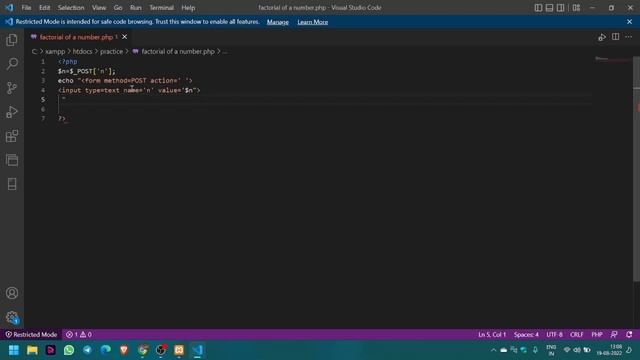640x360 pixels.
Task: Open the Customize Layout control
Action: [576, 8]
